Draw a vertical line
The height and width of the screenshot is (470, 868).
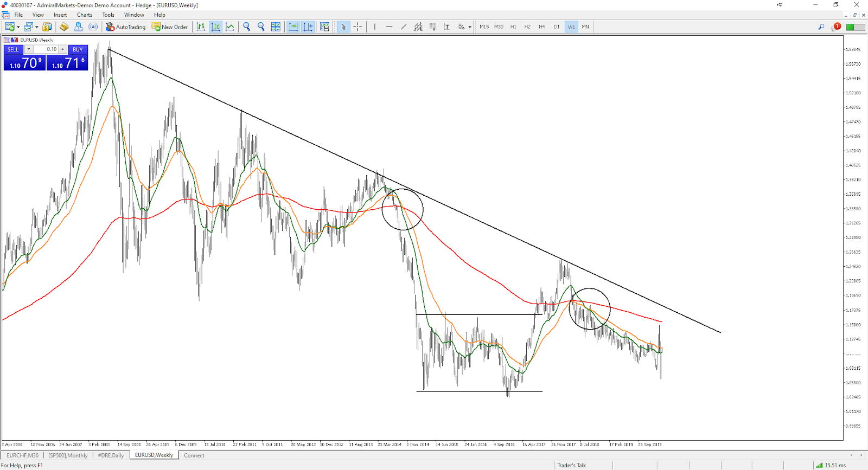pyautogui.click(x=374, y=27)
